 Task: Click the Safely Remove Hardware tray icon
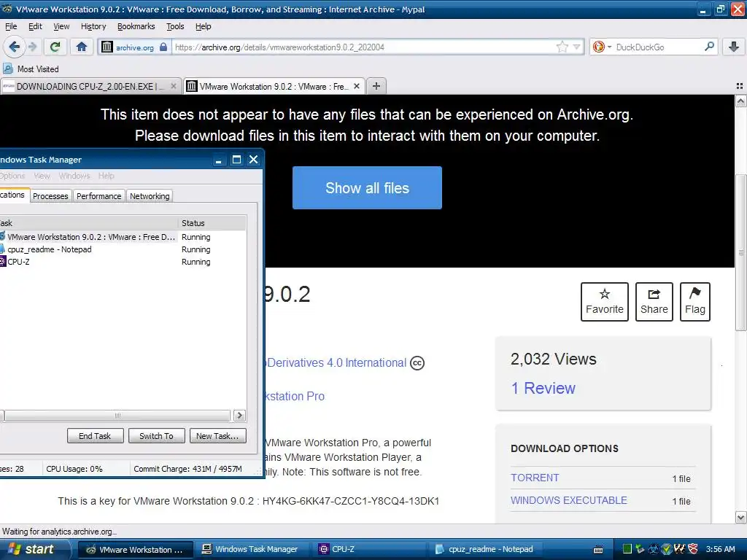[x=640, y=549]
